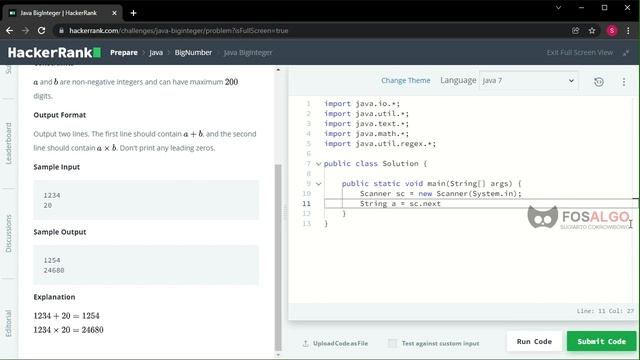Open the Editorial side tab
Image resolution: width=640 pixels, height=360 pixels.
(x=9, y=323)
